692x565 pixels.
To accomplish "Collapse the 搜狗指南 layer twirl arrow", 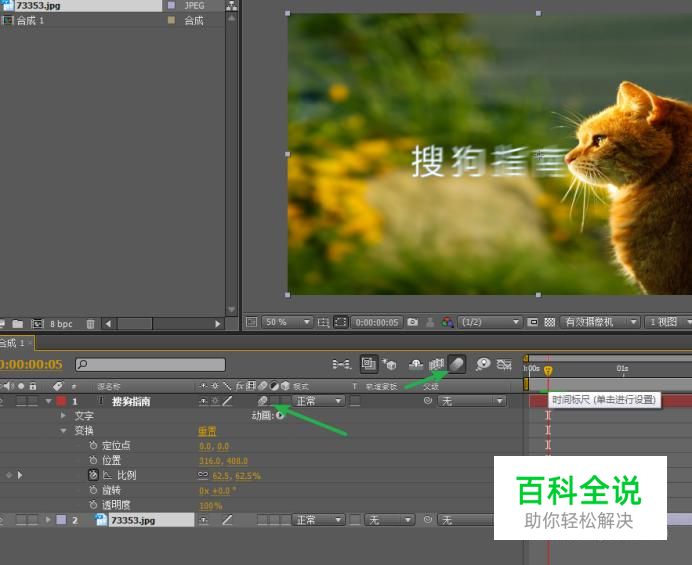I will pos(49,401).
